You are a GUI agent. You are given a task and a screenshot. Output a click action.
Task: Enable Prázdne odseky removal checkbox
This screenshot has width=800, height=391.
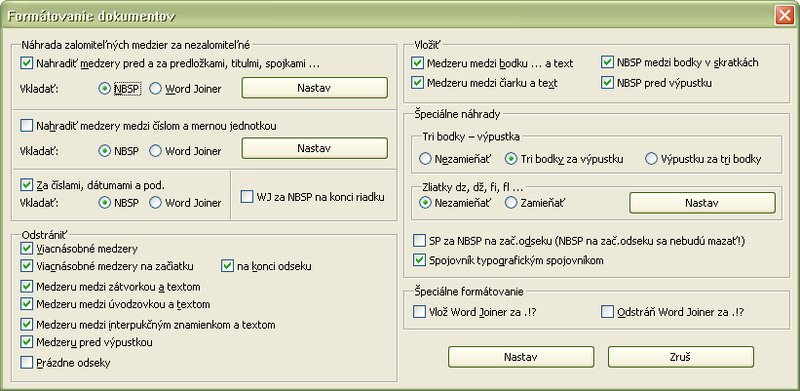27,363
